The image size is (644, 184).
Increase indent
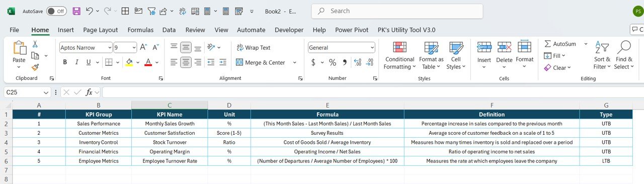click(x=223, y=62)
